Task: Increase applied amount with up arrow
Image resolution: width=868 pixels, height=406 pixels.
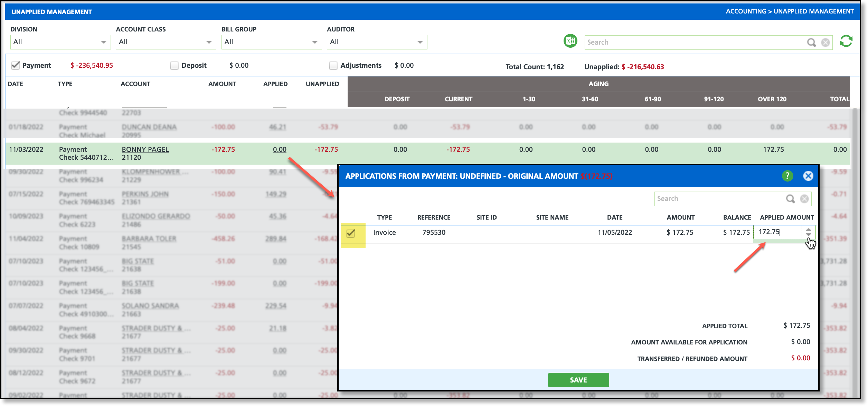Action: [809, 230]
